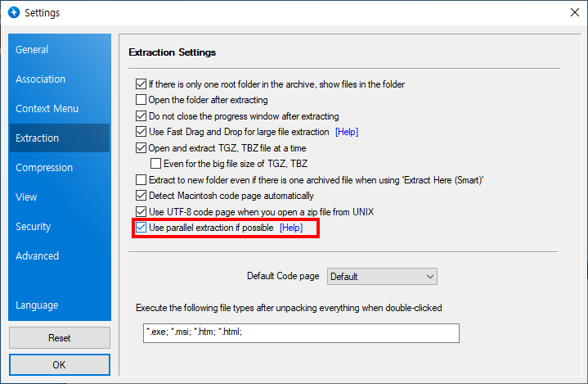Open the Advanced settings tab
The height and width of the screenshot is (384, 588).
click(38, 256)
